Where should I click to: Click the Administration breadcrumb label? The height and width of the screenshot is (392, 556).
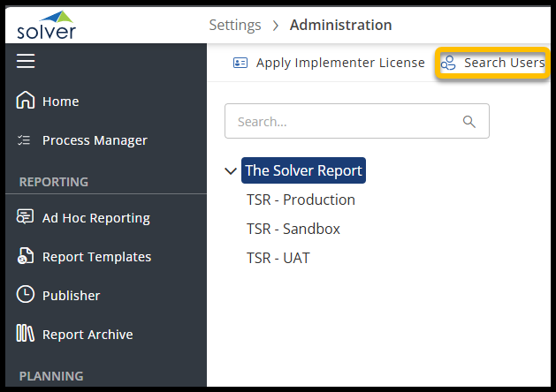coord(340,25)
